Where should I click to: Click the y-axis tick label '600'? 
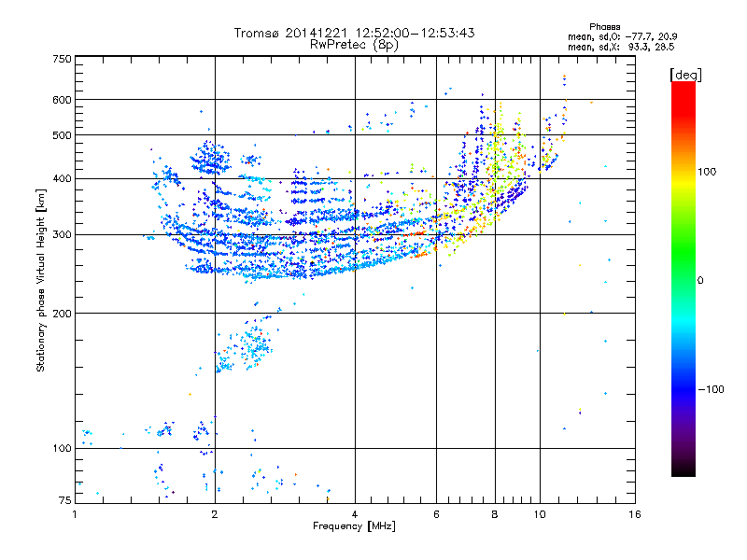coord(62,100)
